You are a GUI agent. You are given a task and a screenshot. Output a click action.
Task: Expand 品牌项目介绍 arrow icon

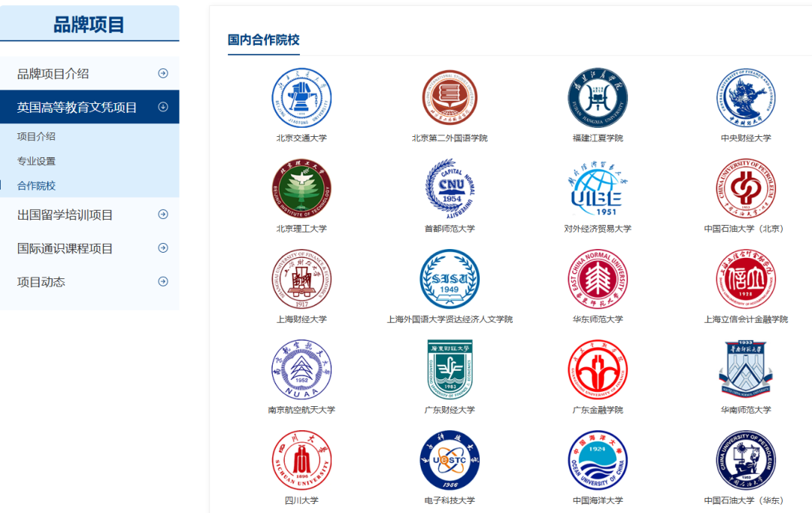[x=163, y=74]
